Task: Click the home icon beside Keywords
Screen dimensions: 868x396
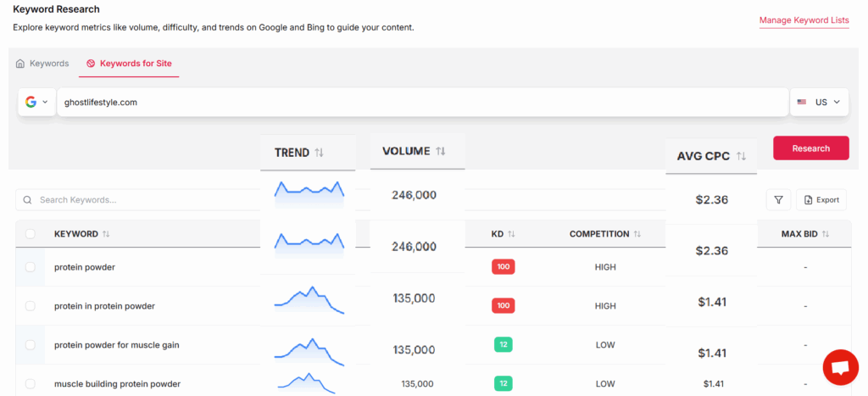Action: (20, 63)
